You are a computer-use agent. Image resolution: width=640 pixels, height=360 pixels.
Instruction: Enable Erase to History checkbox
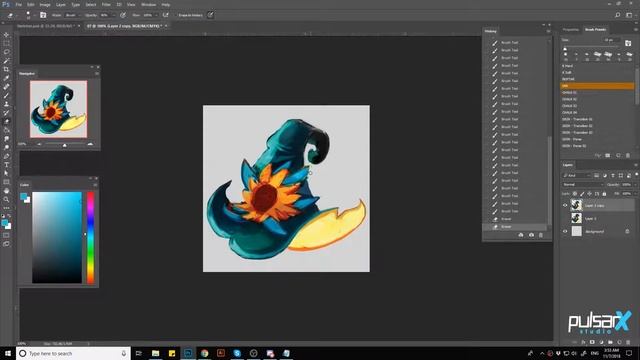tap(176, 15)
